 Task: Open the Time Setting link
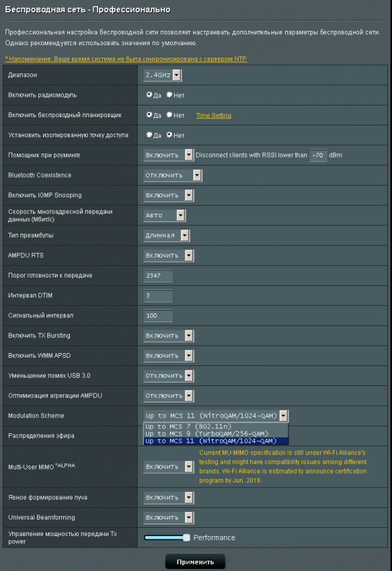click(214, 115)
